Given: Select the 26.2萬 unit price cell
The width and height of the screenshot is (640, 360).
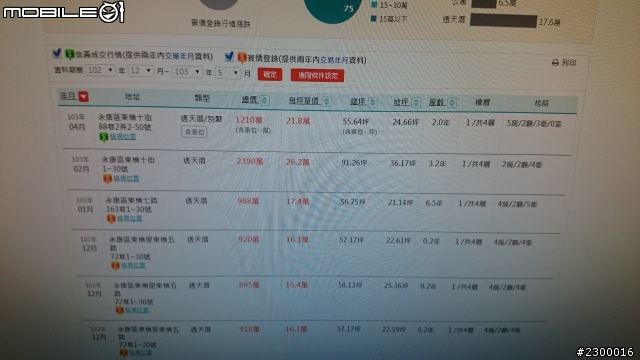Looking at the screenshot, I should point(298,162).
